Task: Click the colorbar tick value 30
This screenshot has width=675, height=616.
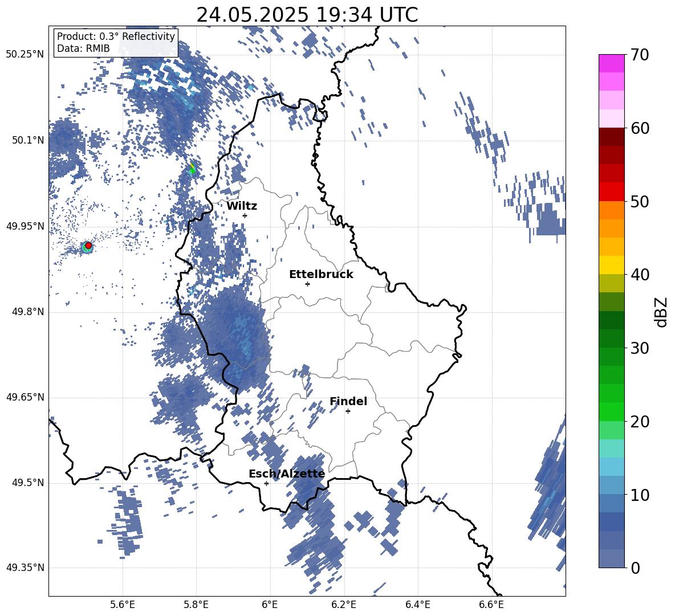Action: 640,348
